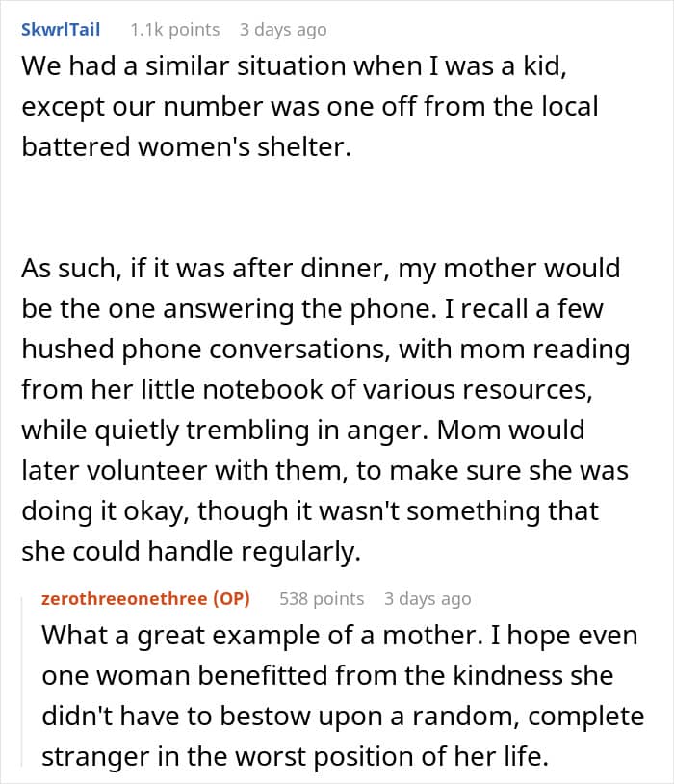
Task: Click the words 'except our number was one off'
Action: pos(219,107)
